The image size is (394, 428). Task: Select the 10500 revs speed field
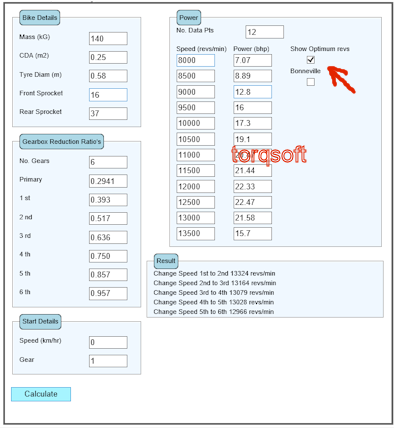click(x=195, y=139)
